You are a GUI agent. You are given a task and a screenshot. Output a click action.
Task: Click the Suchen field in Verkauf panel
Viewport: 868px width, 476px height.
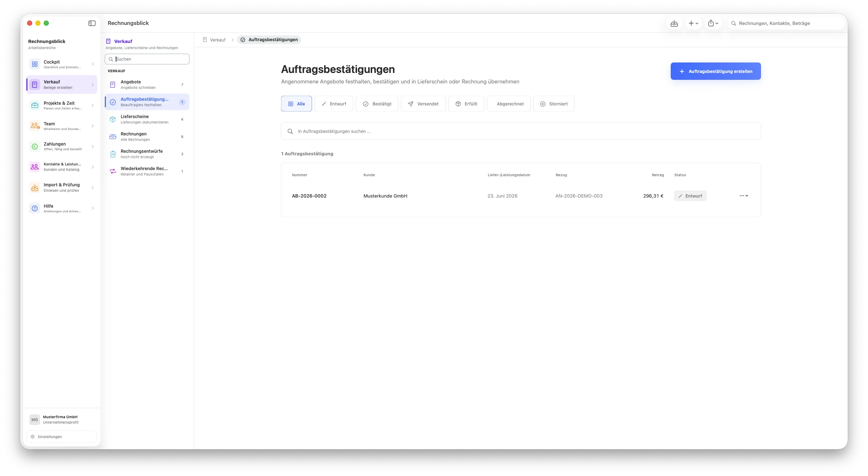click(147, 59)
